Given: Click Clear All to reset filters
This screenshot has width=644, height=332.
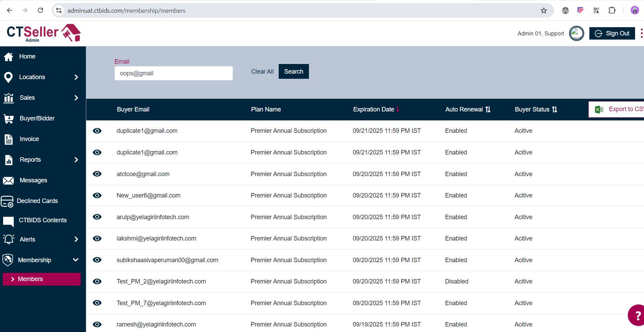Looking at the screenshot, I should point(262,72).
